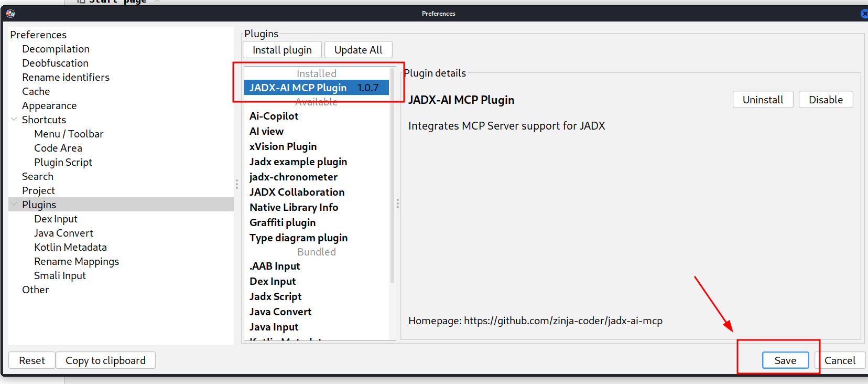Select Search preferences
This screenshot has height=384, width=868.
(38, 176)
